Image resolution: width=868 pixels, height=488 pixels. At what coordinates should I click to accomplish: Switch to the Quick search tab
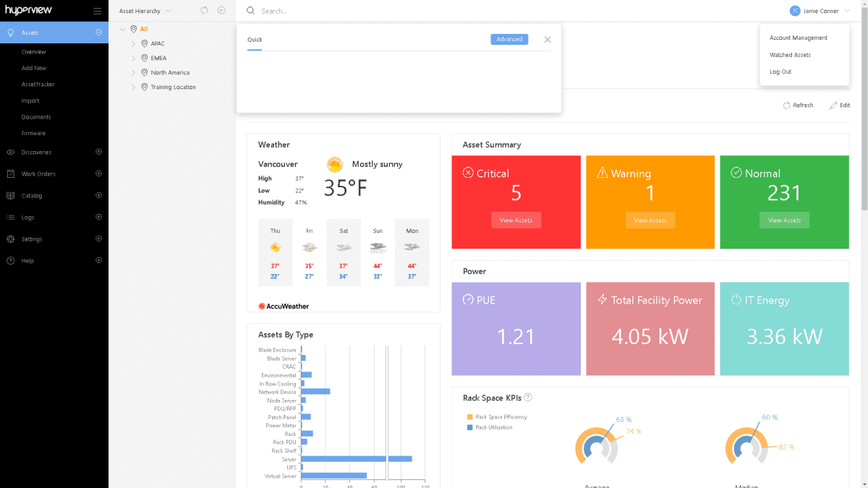(255, 40)
